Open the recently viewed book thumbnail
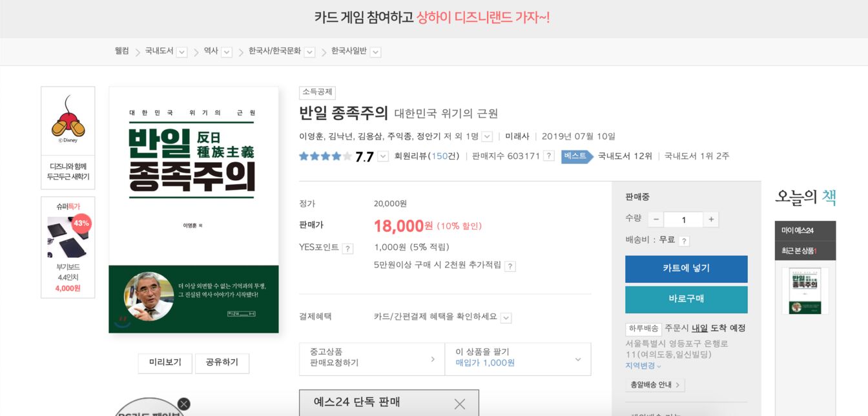Viewport: 868px width, 416px height. pos(805,291)
